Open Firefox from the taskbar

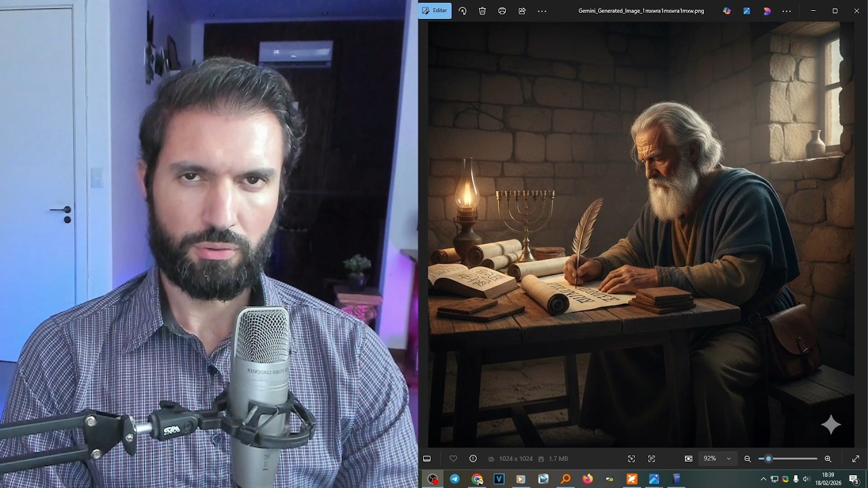coord(587,479)
